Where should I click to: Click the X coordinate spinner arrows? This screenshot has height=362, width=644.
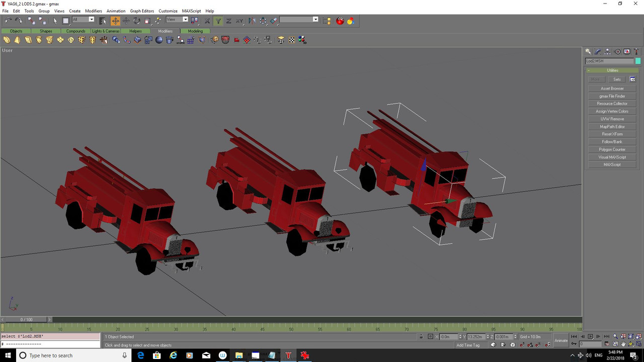click(460, 336)
